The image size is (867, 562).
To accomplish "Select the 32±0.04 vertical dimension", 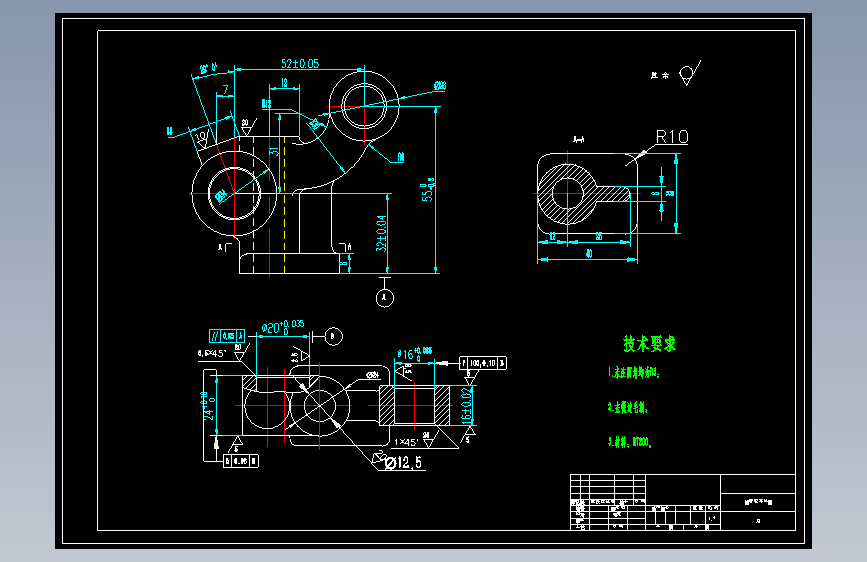I will [381, 233].
